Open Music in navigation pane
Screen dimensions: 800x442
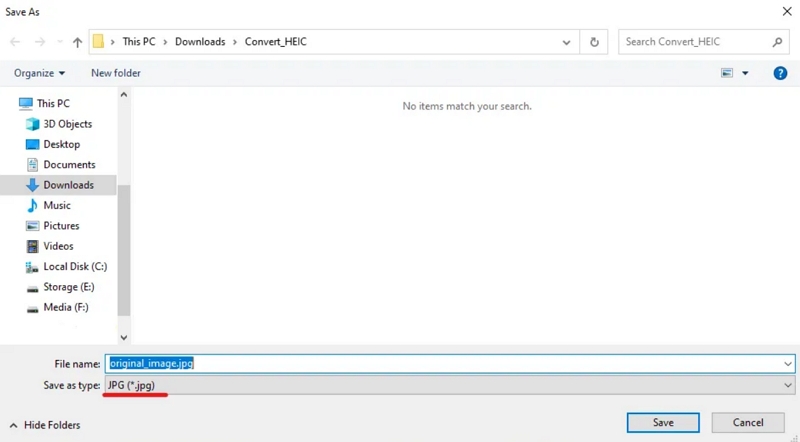pos(57,205)
